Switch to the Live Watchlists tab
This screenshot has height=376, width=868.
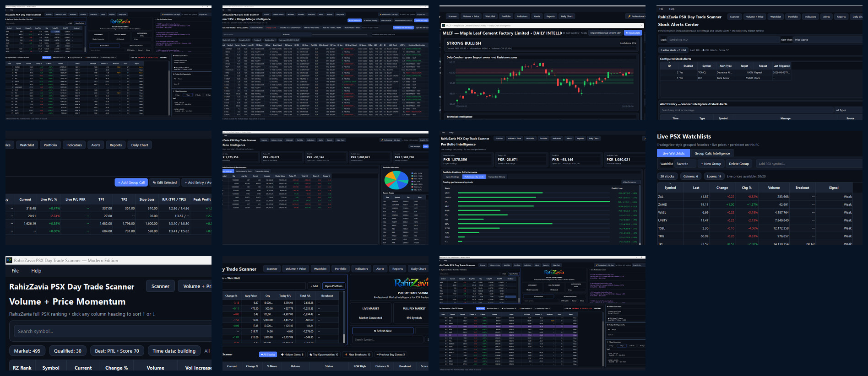[x=673, y=153]
